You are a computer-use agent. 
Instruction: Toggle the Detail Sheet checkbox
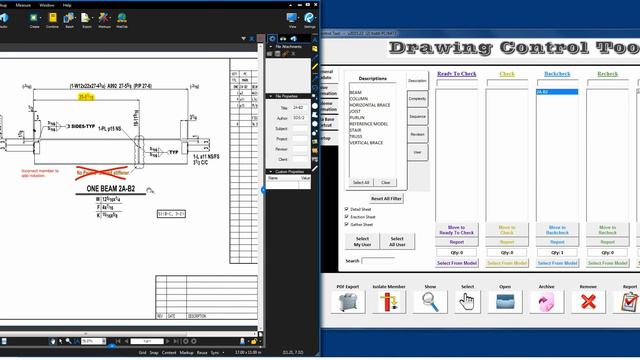click(x=347, y=209)
